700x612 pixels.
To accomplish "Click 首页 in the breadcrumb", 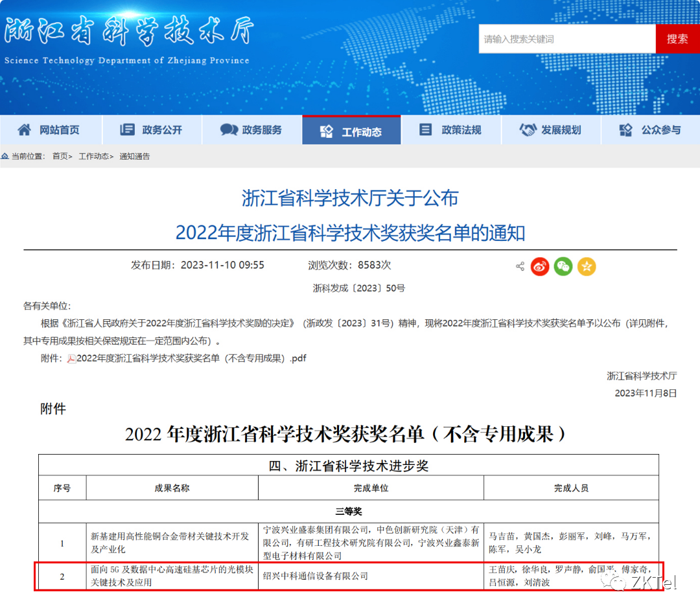I will [60, 157].
